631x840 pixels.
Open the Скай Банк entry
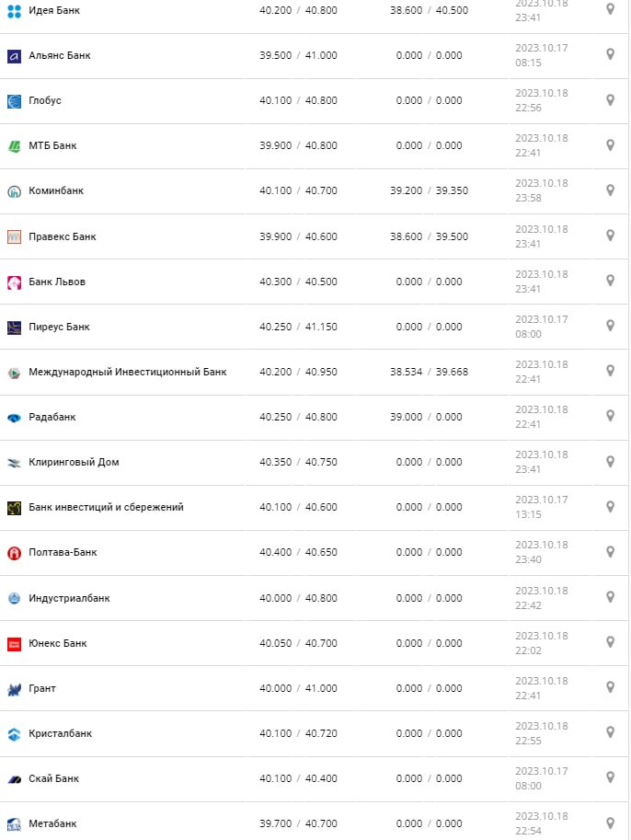point(54,778)
